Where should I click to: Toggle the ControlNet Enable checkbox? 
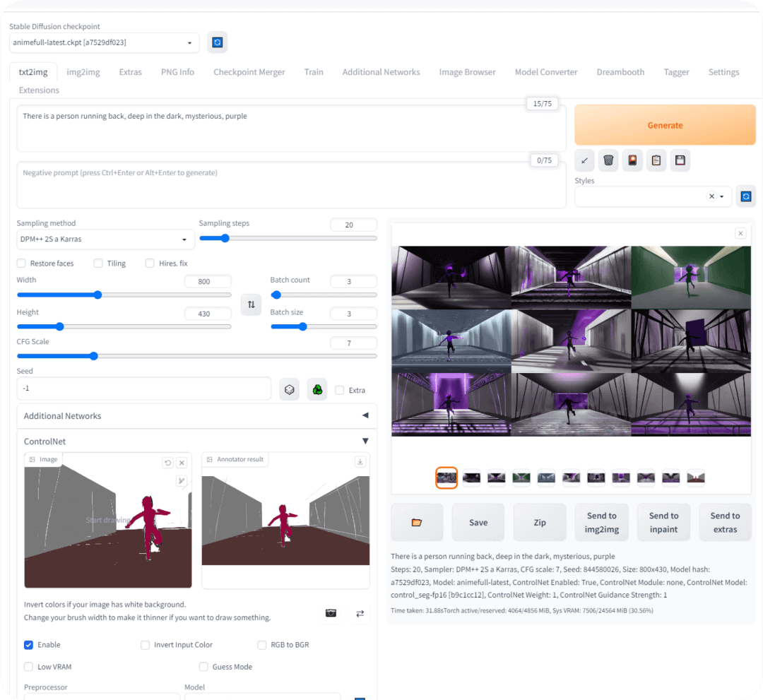29,645
